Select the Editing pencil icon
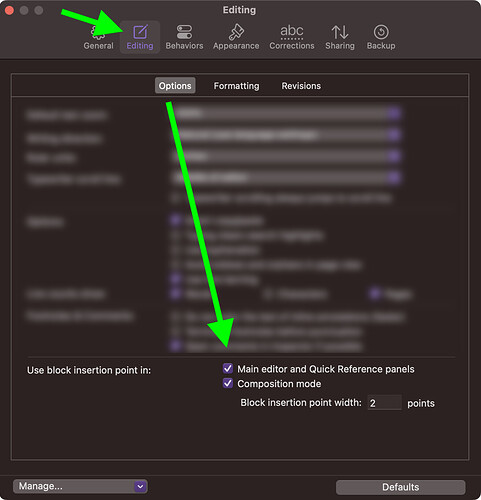Image resolution: width=481 pixels, height=500 pixels. pos(140,32)
